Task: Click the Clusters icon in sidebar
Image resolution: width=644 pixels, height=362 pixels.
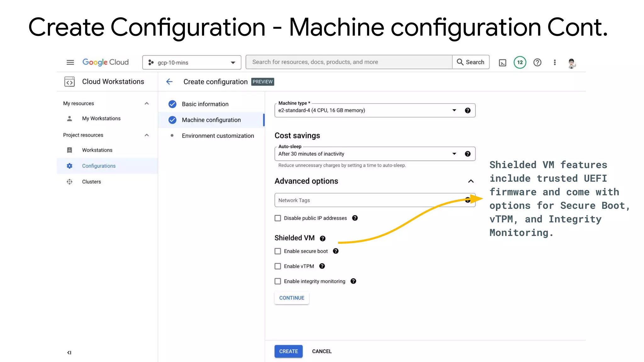Action: (x=69, y=182)
